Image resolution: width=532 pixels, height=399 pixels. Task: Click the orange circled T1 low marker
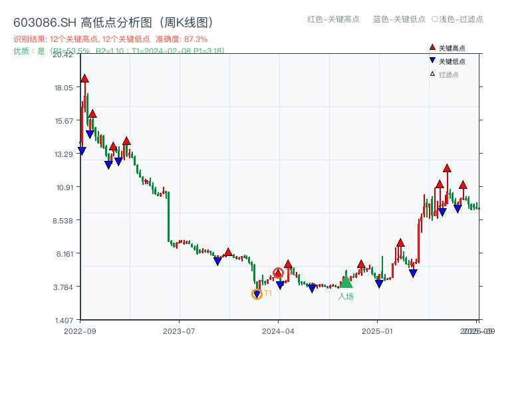pos(257,293)
